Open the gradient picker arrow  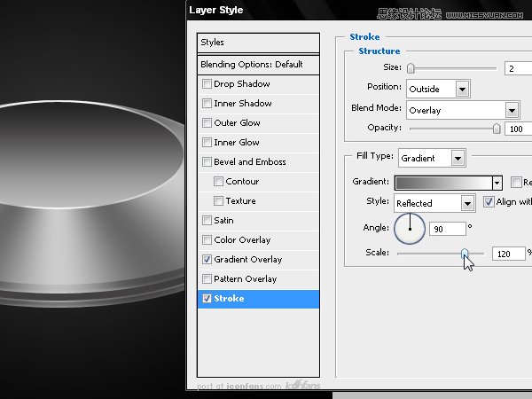(x=497, y=182)
